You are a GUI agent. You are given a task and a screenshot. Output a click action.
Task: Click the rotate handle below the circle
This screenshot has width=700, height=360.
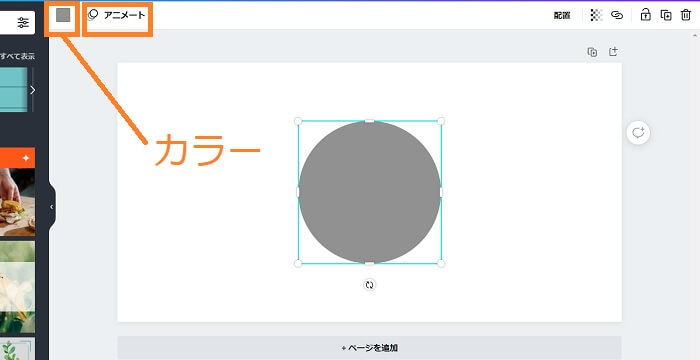click(x=369, y=285)
